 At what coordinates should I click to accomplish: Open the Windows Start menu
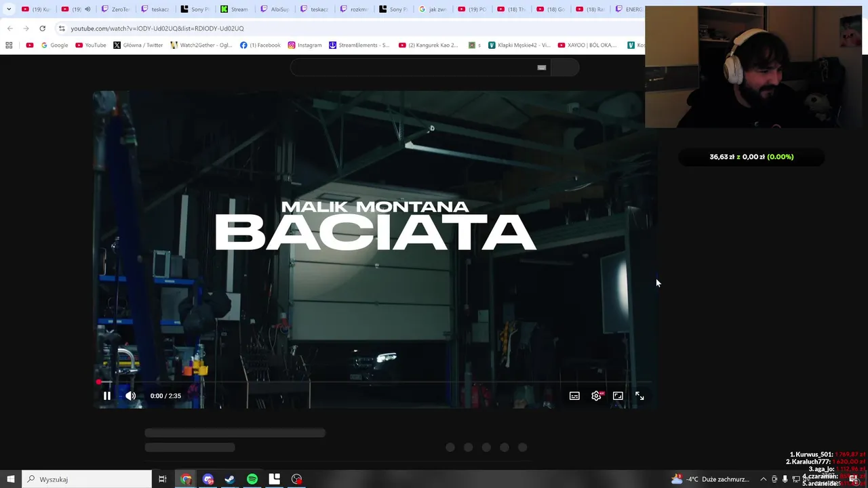pos(10,479)
